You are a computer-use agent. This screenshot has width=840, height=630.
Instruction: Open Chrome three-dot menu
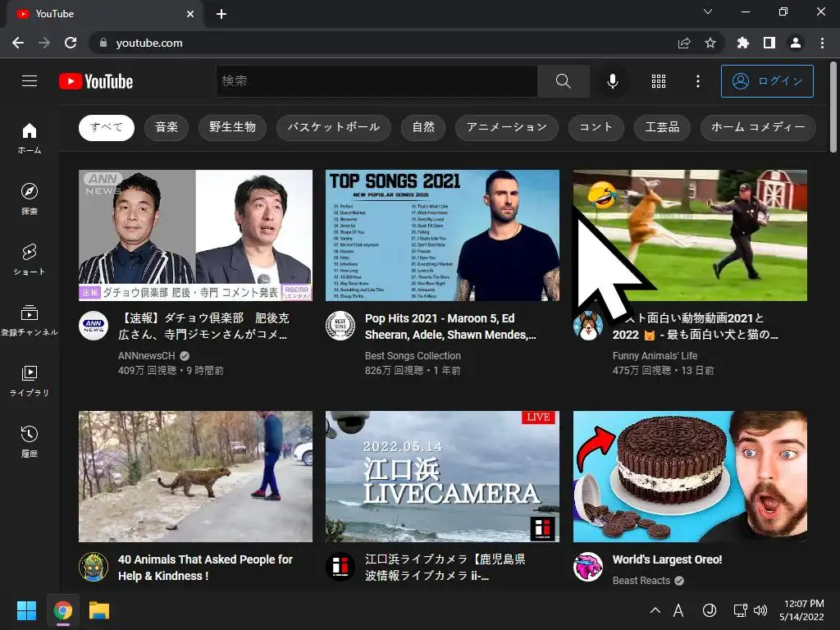click(x=822, y=43)
